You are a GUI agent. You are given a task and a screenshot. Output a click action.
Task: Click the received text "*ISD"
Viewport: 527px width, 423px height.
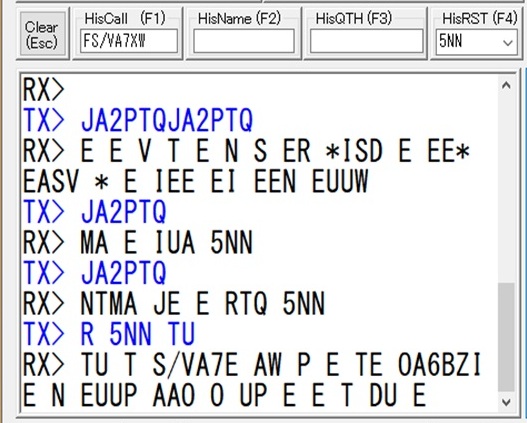354,151
